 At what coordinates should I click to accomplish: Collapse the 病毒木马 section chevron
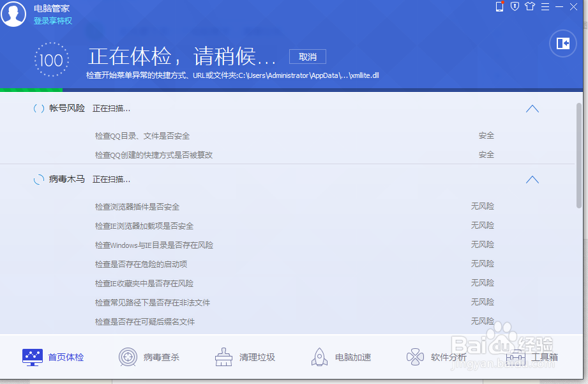tap(532, 180)
